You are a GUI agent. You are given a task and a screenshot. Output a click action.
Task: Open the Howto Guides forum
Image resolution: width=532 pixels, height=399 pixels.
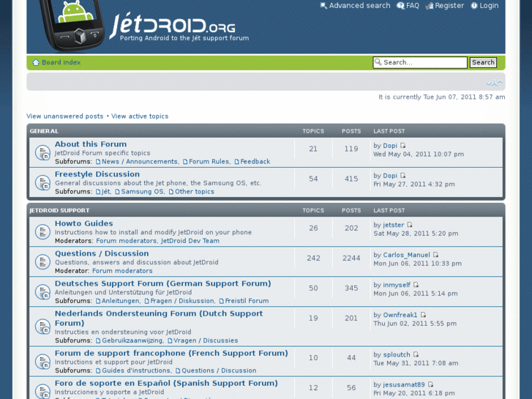pos(84,223)
